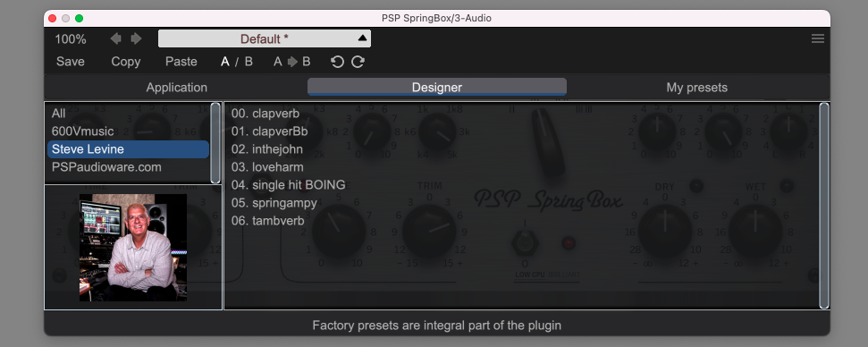Select PSPaudioware.com designer
Viewport: 868px width, 347px height.
[x=128, y=167]
